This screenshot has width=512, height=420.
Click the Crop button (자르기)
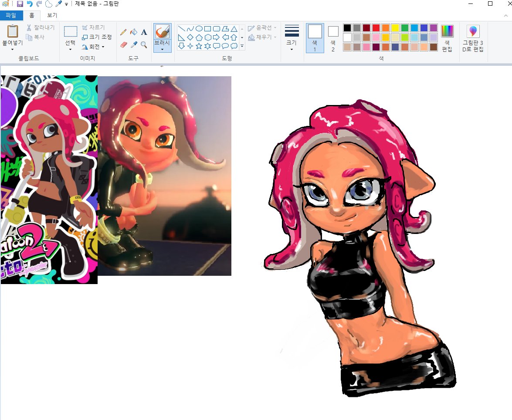coord(93,27)
